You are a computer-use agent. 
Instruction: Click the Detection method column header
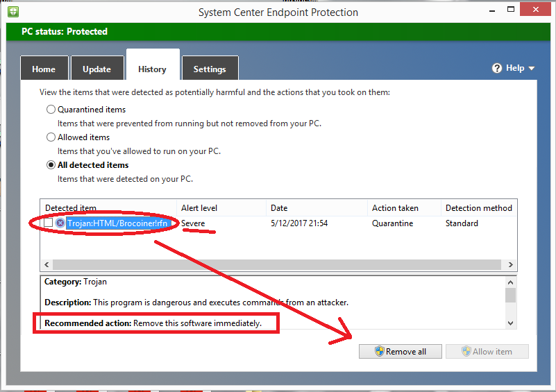[x=479, y=207]
